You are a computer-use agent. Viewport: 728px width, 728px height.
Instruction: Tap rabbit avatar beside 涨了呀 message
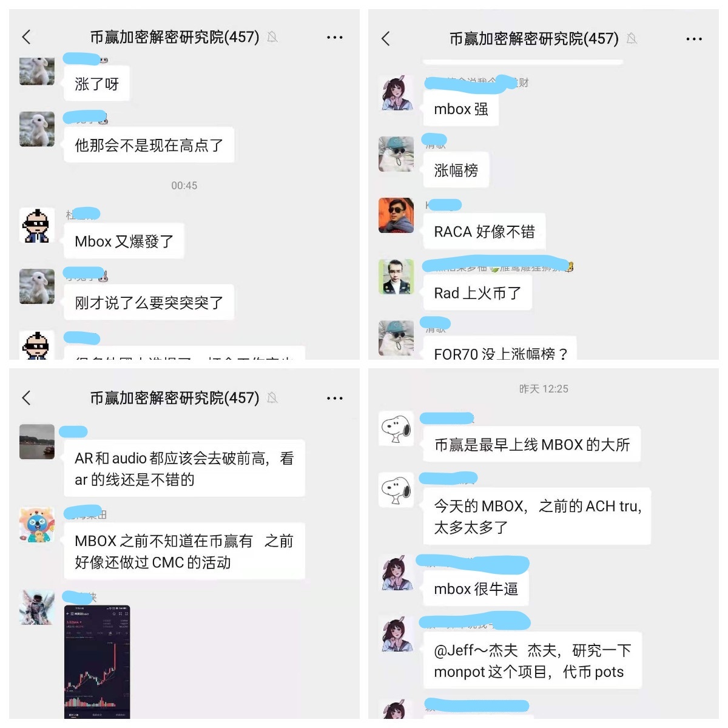point(37,71)
